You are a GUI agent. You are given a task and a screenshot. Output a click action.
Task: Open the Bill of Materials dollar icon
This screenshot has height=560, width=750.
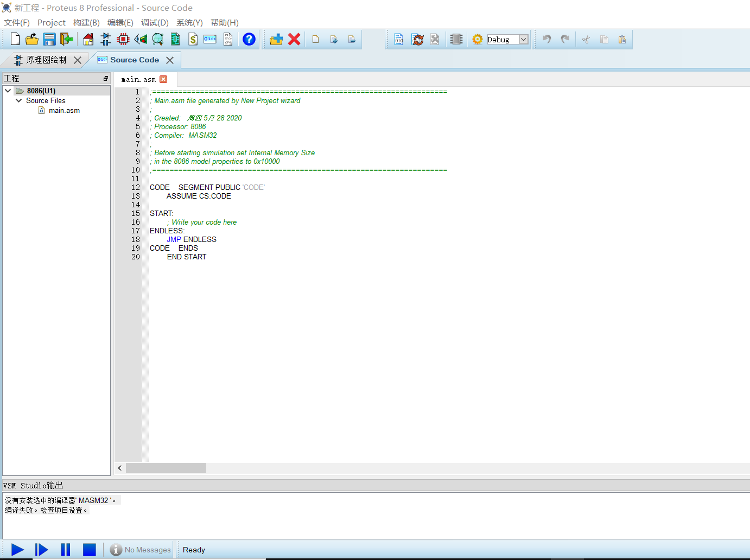193,39
